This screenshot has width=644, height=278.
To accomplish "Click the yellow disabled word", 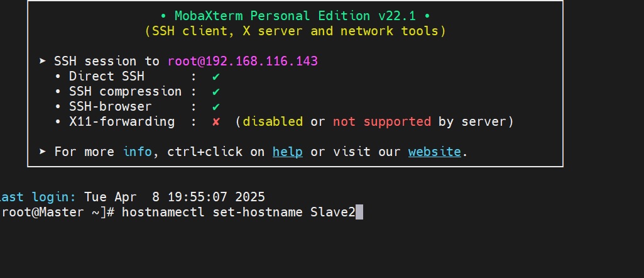I will pos(272,121).
